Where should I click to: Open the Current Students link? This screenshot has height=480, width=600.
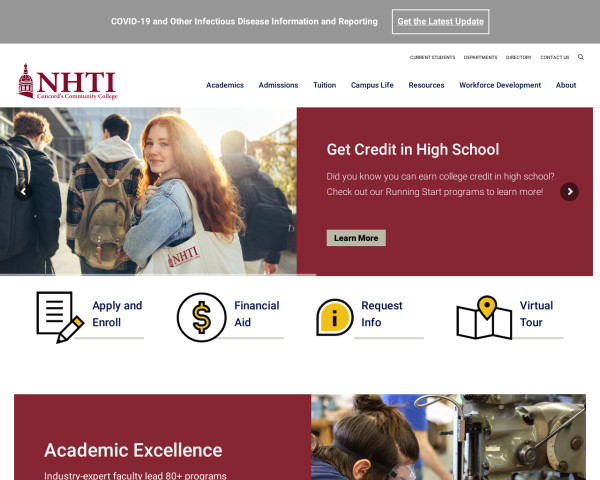coord(432,57)
